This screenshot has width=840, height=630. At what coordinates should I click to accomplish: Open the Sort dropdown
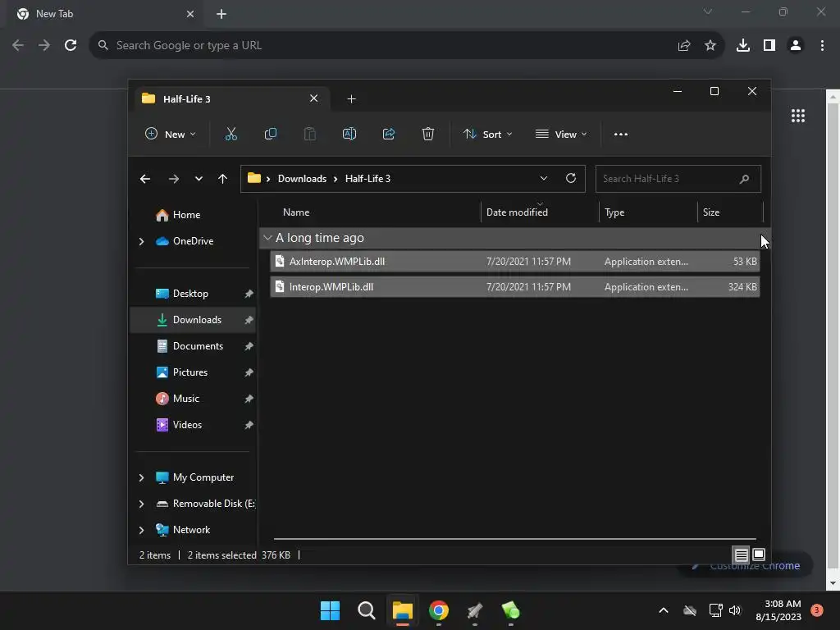[x=487, y=134]
